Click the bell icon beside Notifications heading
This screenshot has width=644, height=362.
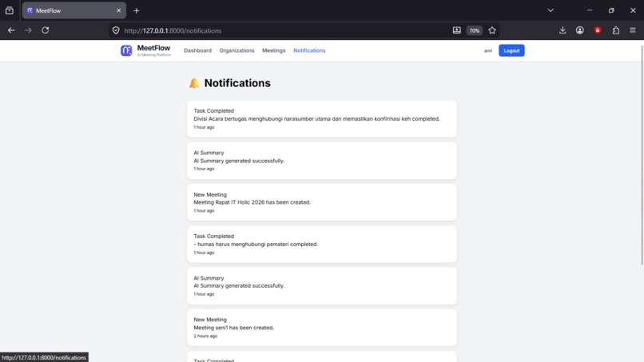click(x=194, y=83)
